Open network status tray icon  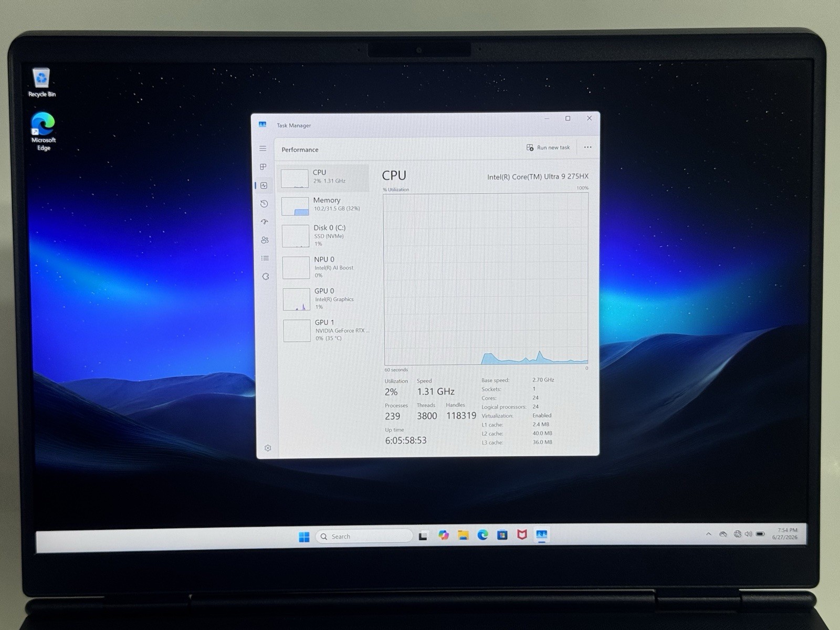click(737, 534)
